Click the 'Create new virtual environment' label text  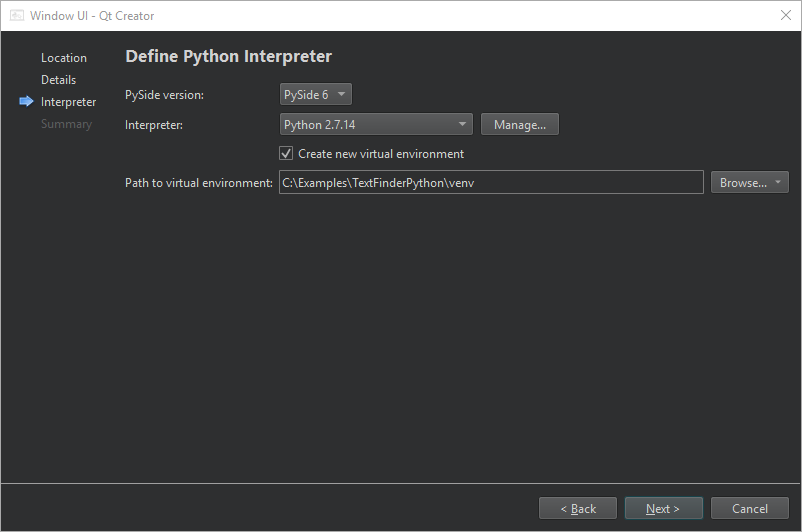tap(381, 154)
